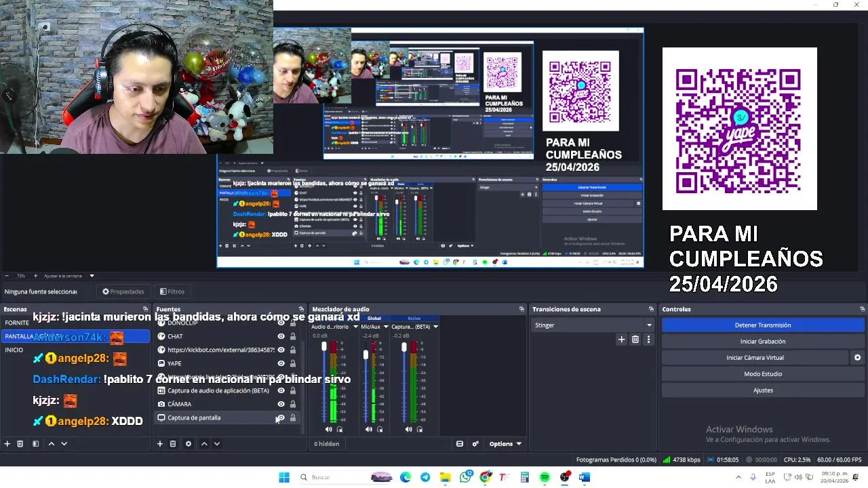
Task: Hide the CÁMARA source
Action: pos(281,404)
